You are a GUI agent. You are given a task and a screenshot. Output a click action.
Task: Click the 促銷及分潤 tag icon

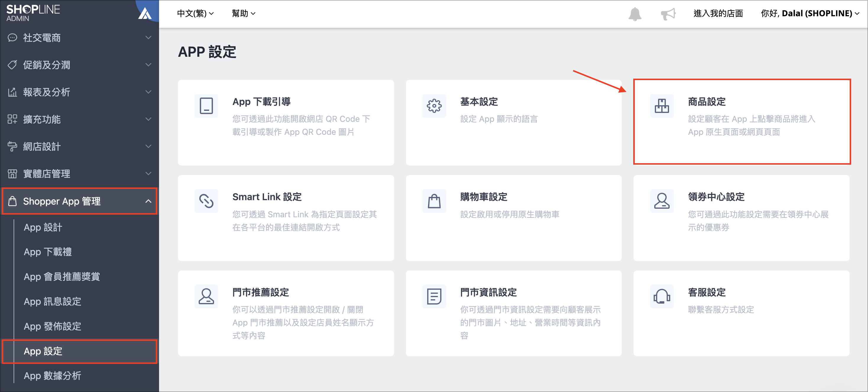pos(12,65)
